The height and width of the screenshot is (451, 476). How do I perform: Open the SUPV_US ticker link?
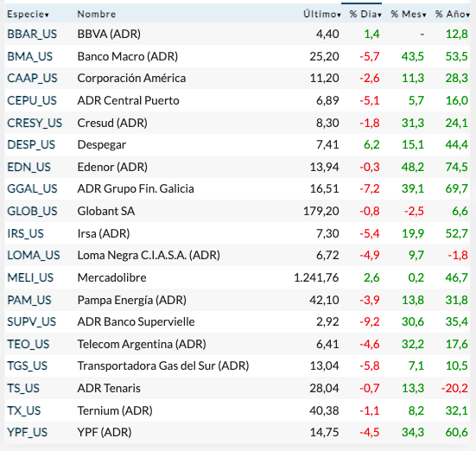(x=32, y=321)
